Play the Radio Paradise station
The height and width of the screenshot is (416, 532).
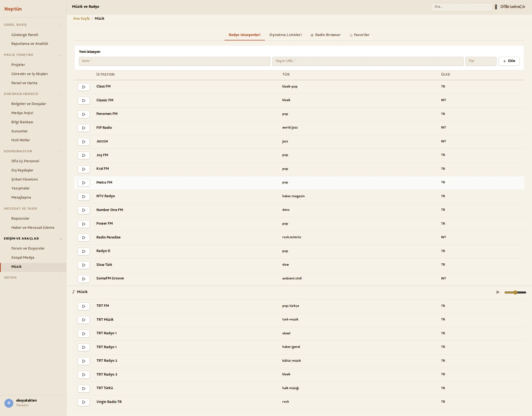[84, 238]
